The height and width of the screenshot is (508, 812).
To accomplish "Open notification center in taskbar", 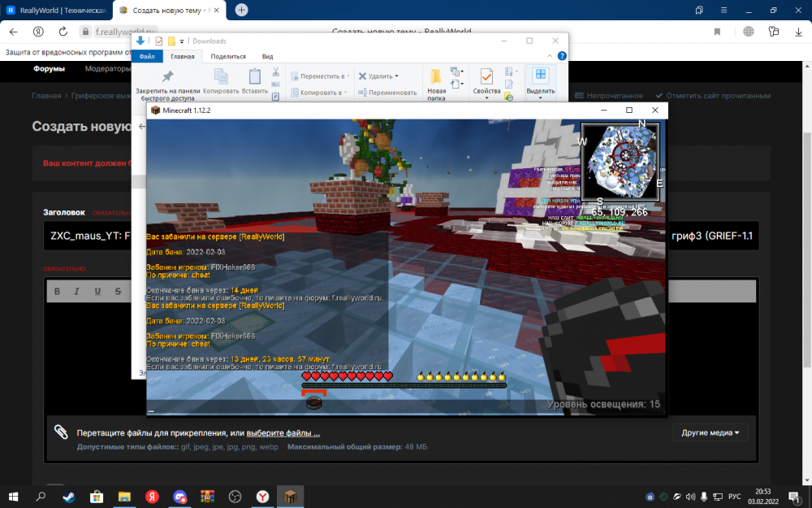I will coord(796,497).
